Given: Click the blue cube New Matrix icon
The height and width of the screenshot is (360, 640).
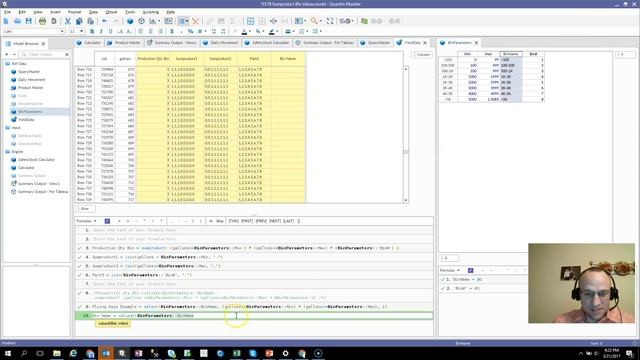Looking at the screenshot, I should pos(130,21).
